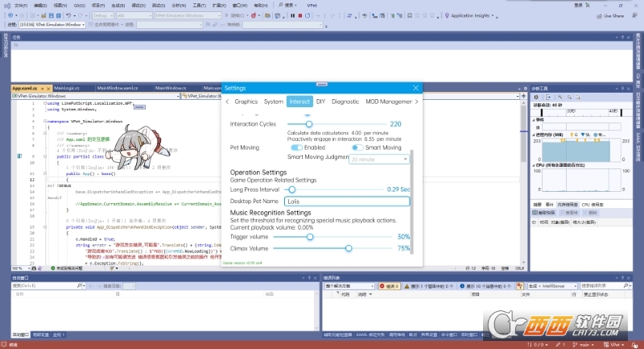Toggle the Pet Moving Enabled switch
The width and height of the screenshot is (644, 349).
tap(296, 147)
